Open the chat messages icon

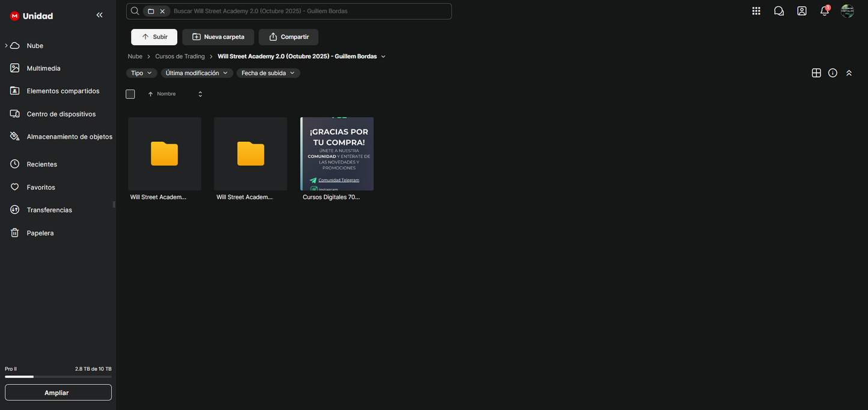pyautogui.click(x=779, y=11)
